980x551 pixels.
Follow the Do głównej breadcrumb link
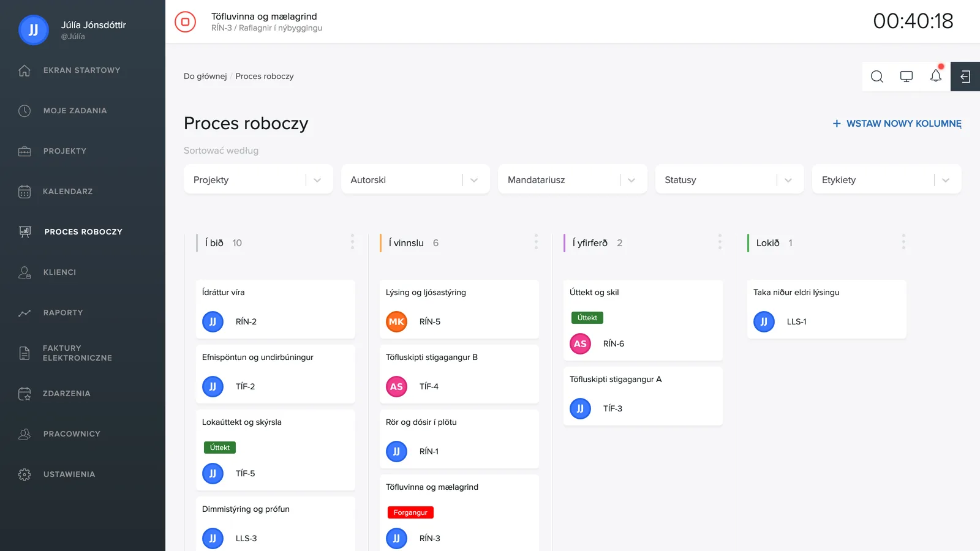[x=205, y=77]
